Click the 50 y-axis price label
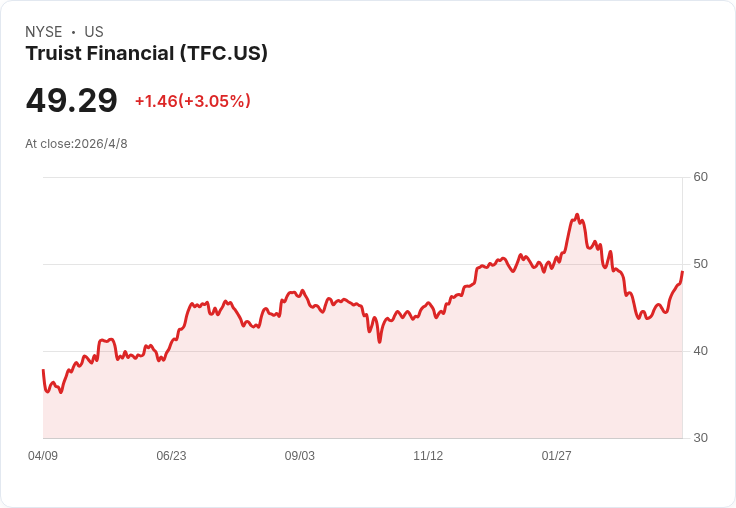Screen dimensions: 736x508 point(700,264)
